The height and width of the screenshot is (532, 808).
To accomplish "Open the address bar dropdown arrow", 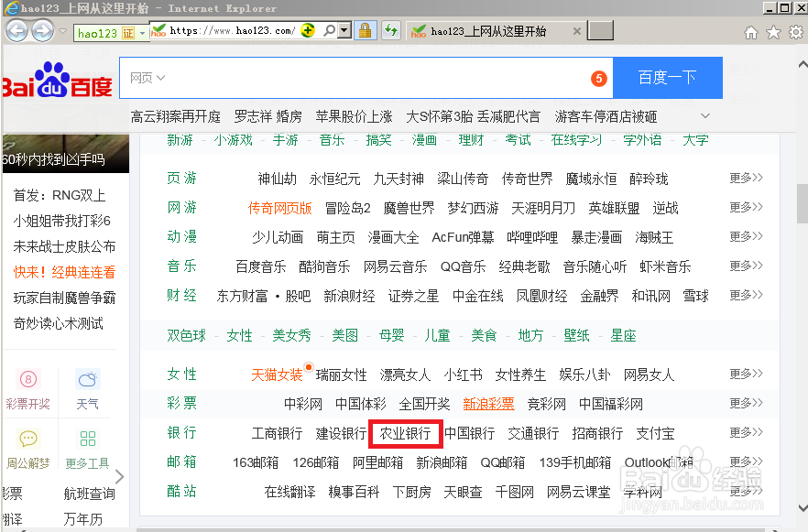I will click(344, 31).
